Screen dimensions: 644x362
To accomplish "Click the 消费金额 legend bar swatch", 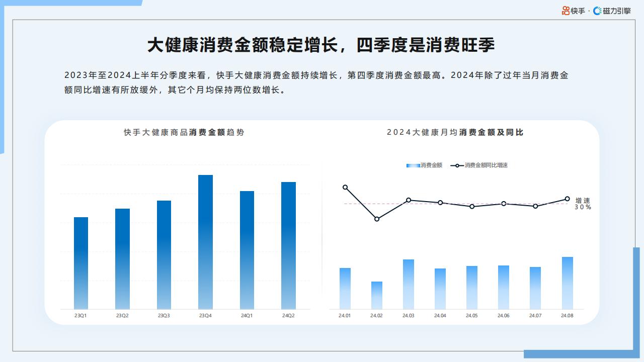I will (x=413, y=165).
